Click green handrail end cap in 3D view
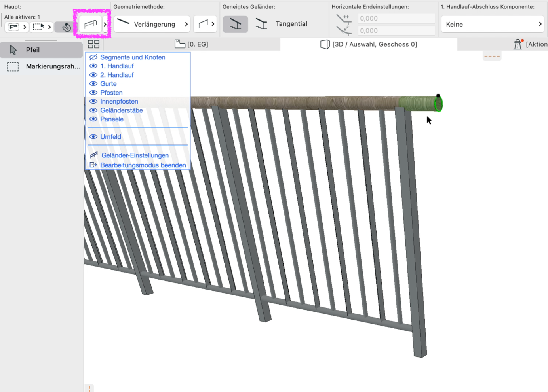The width and height of the screenshot is (548, 392). (438, 104)
